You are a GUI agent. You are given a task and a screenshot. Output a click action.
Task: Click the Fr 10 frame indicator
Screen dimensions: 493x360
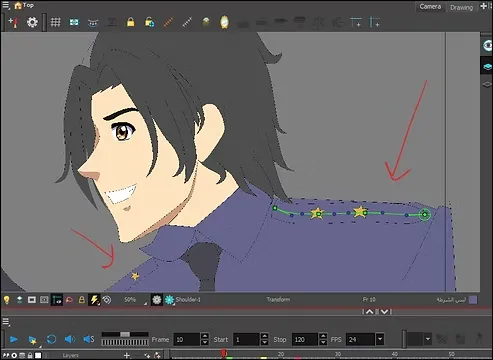click(x=369, y=299)
